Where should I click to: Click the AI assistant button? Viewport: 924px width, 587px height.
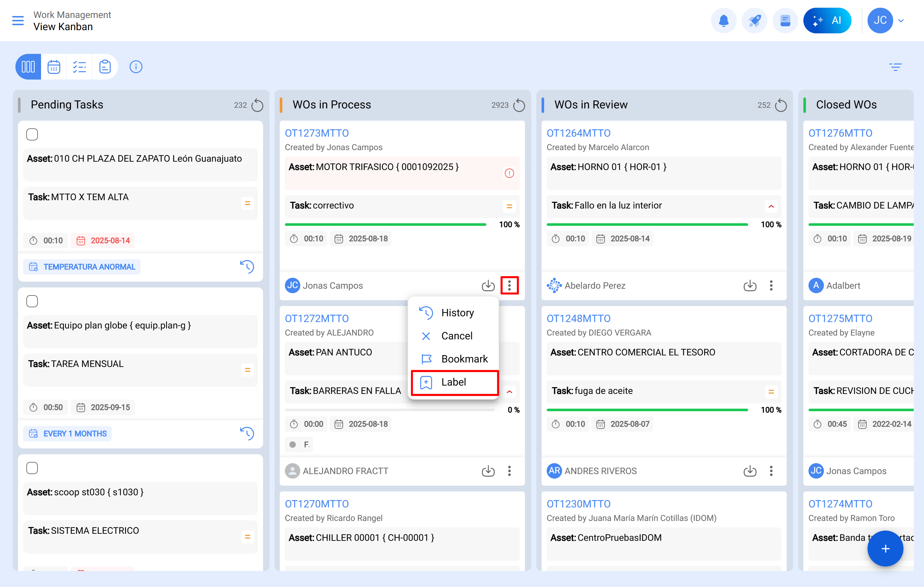(x=827, y=20)
